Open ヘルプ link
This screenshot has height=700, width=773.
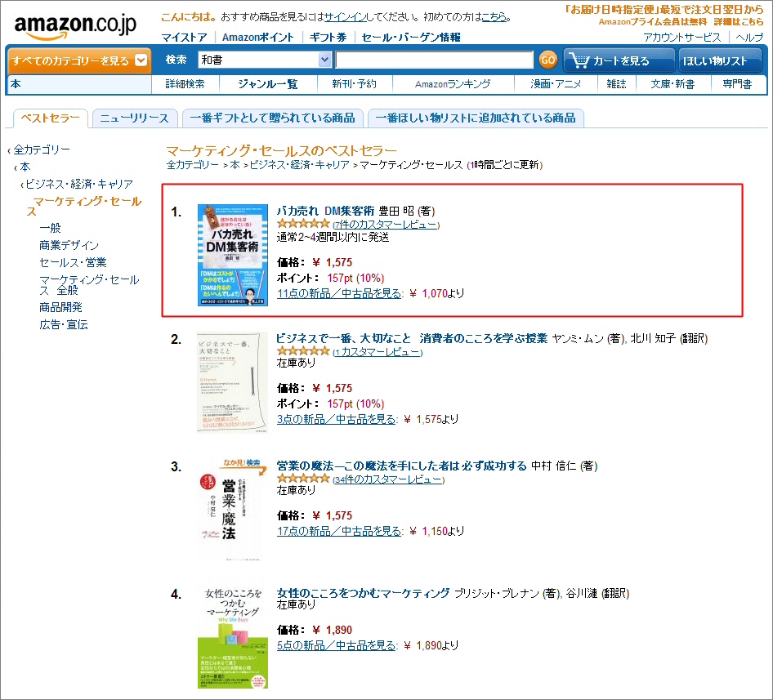tap(749, 37)
